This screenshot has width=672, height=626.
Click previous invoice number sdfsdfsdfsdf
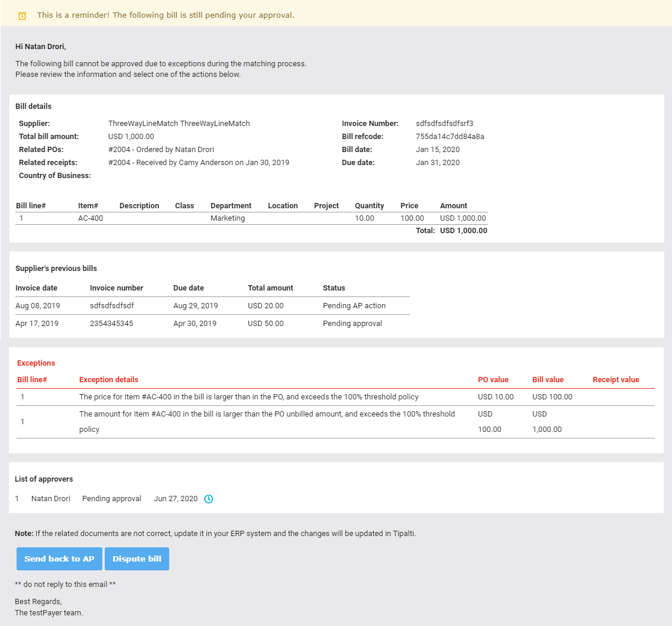pos(112,306)
